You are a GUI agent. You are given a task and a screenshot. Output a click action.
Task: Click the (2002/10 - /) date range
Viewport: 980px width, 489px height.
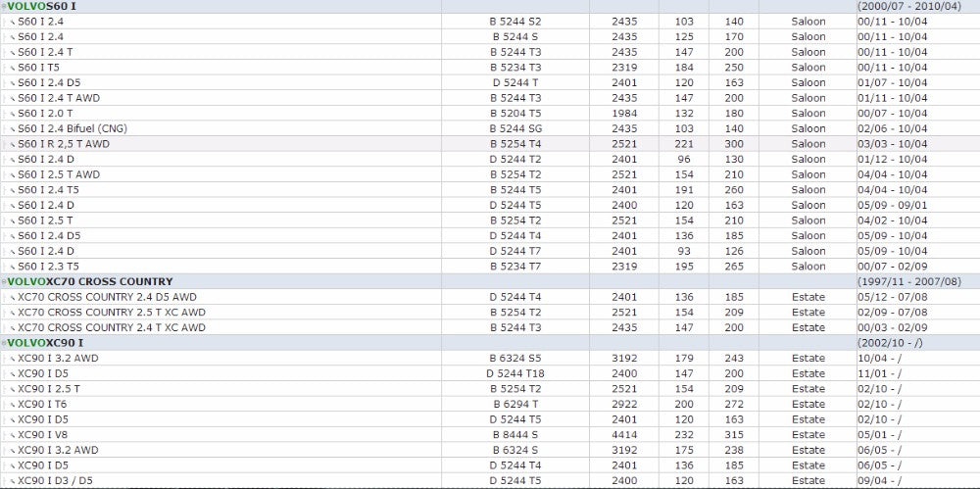[x=890, y=343]
